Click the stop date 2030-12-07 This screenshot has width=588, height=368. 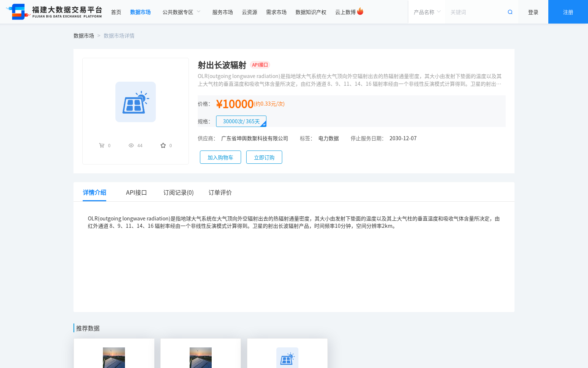point(403,138)
